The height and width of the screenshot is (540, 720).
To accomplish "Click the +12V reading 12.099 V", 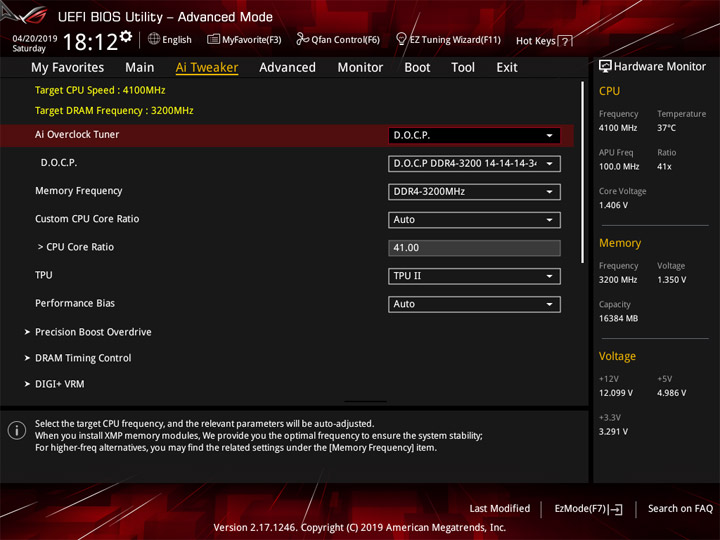I will pos(616,393).
